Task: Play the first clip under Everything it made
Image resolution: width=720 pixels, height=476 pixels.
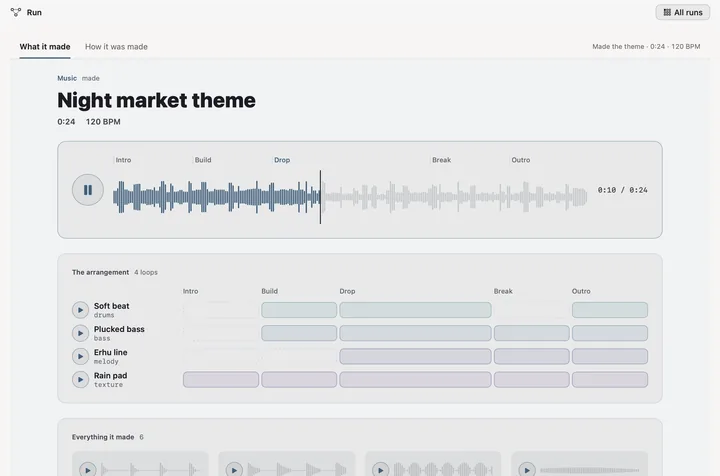Action: 88,470
